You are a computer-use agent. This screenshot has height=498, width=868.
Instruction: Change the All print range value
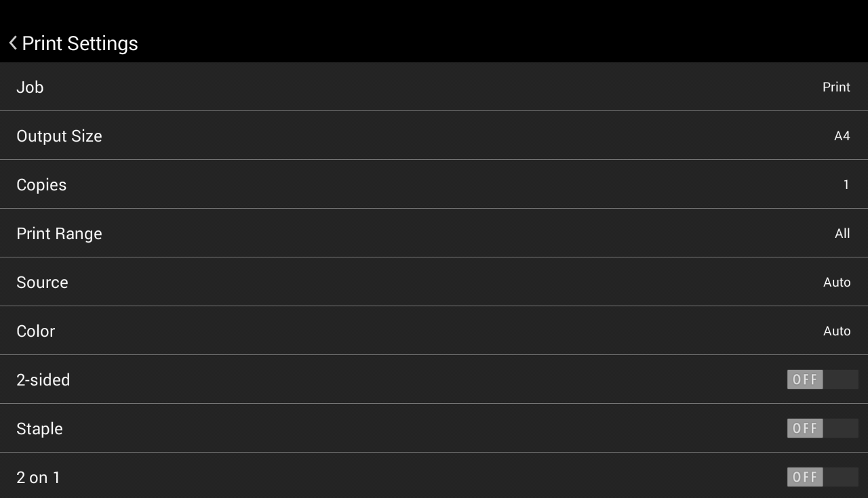pyautogui.click(x=842, y=234)
